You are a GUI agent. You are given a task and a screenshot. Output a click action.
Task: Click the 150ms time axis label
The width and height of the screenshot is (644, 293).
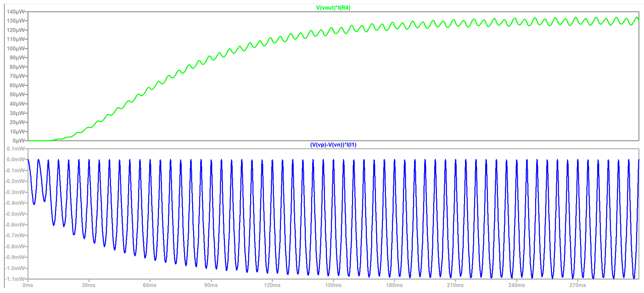(x=333, y=285)
